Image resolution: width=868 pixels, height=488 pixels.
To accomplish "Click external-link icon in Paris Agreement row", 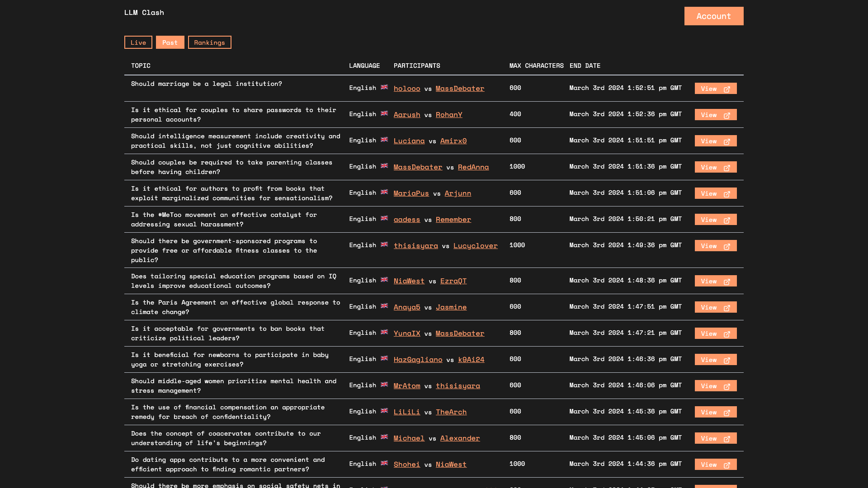I will [x=727, y=308].
